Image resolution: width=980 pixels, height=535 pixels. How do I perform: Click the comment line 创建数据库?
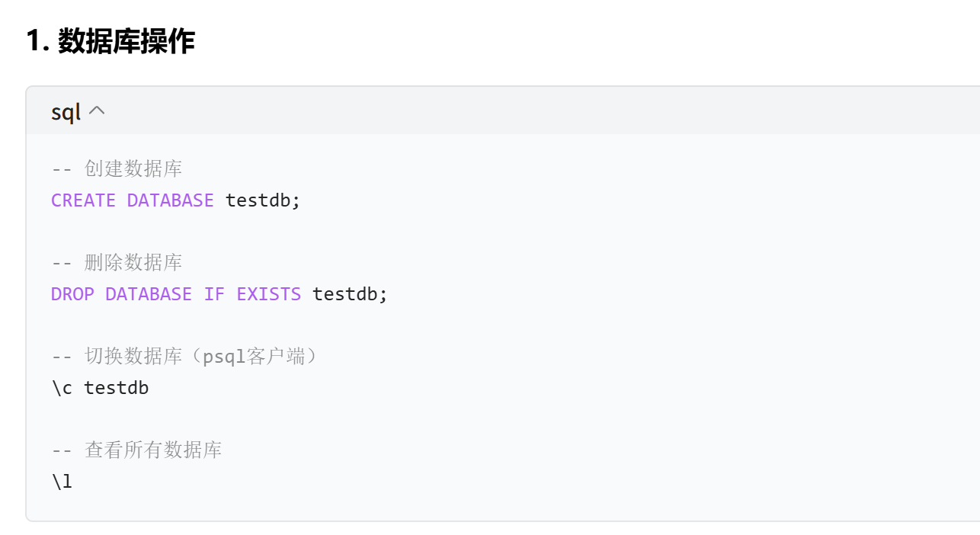point(117,168)
